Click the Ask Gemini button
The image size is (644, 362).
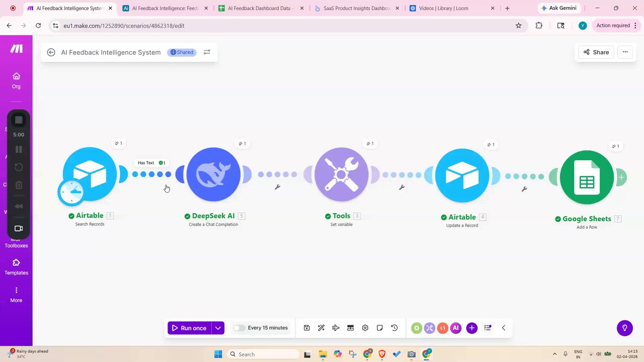pyautogui.click(x=560, y=8)
